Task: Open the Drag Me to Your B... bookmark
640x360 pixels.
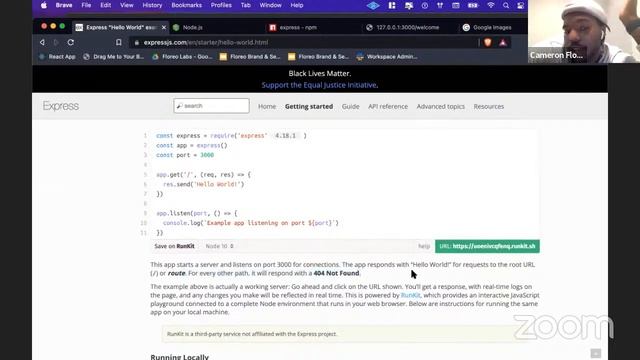Action: [113, 57]
